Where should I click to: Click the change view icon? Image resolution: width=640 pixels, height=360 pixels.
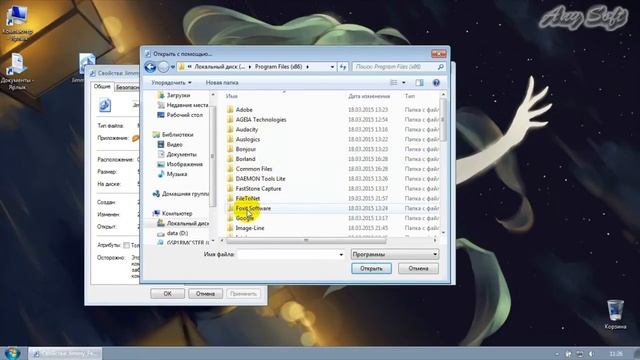point(393,82)
